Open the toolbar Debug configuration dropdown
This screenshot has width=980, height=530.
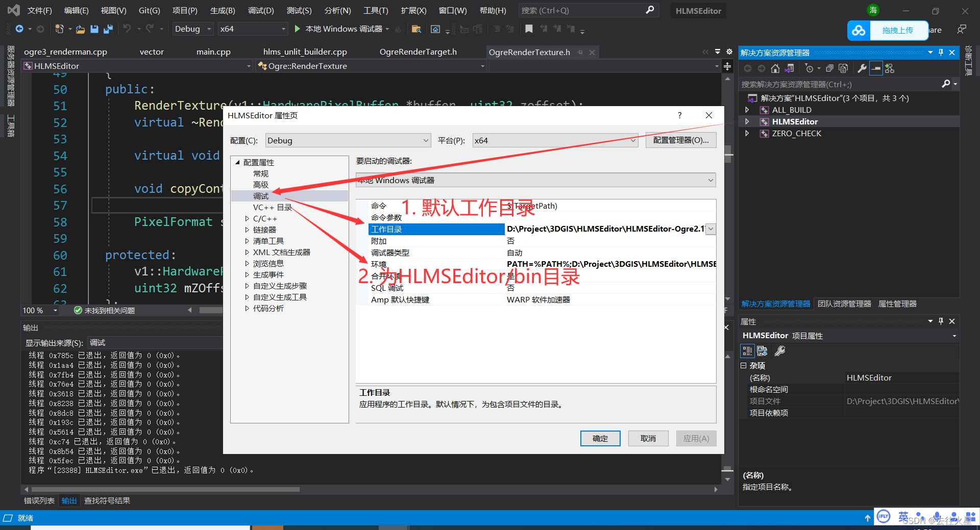(x=192, y=29)
